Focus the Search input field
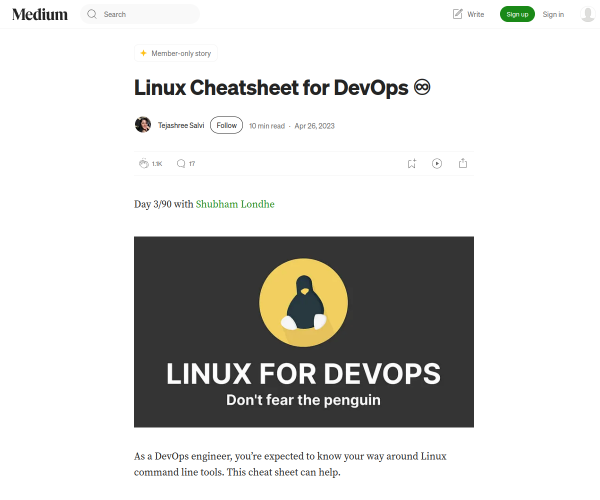 pyautogui.click(x=140, y=14)
